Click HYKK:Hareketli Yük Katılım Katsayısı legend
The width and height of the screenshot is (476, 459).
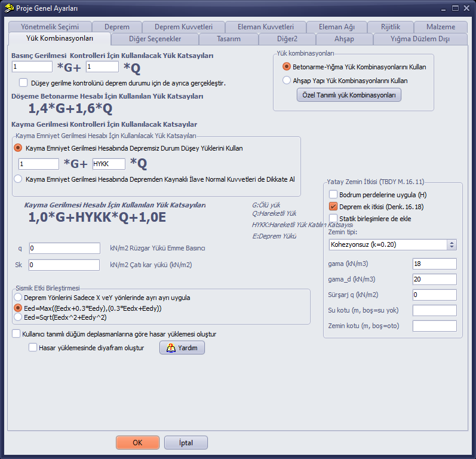[302, 225]
